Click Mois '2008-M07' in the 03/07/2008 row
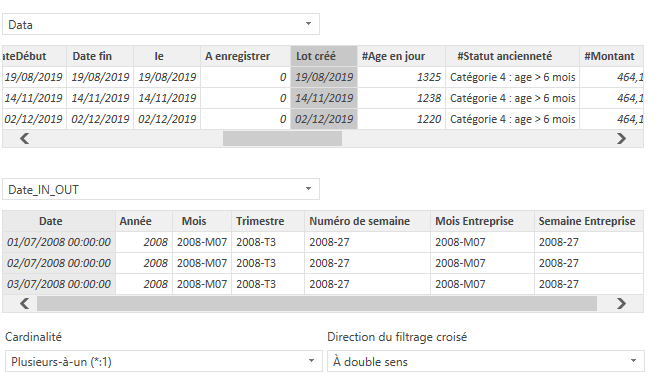The image size is (661, 380). point(202,284)
